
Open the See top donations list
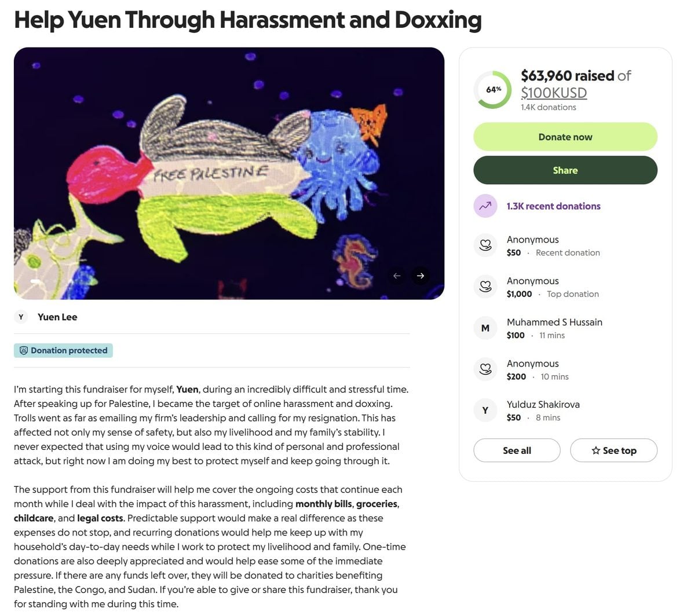[613, 450]
